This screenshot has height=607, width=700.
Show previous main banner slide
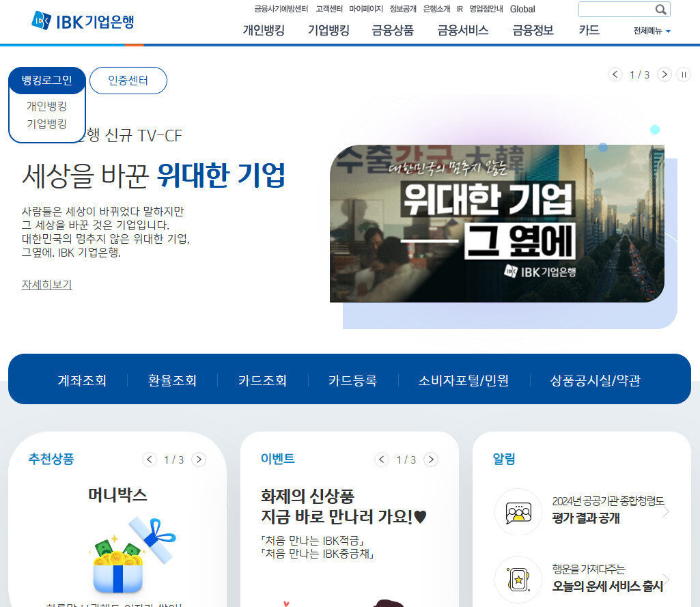point(615,74)
